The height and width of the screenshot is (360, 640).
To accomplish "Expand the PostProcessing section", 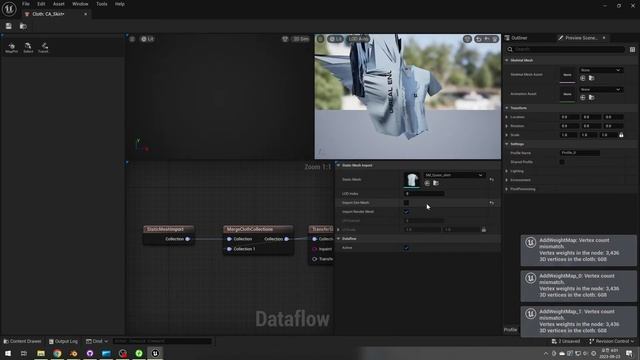I will tap(507, 189).
